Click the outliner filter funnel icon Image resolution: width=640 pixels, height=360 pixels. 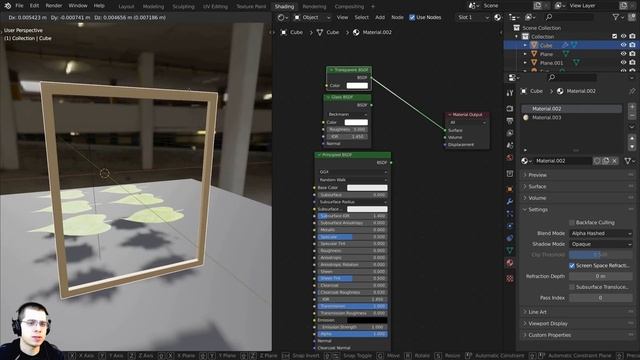(616, 17)
